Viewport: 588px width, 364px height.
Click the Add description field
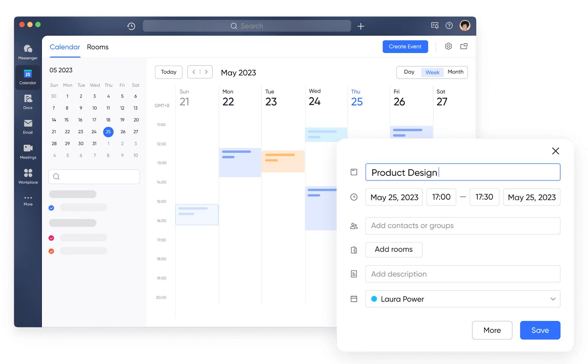(x=463, y=274)
